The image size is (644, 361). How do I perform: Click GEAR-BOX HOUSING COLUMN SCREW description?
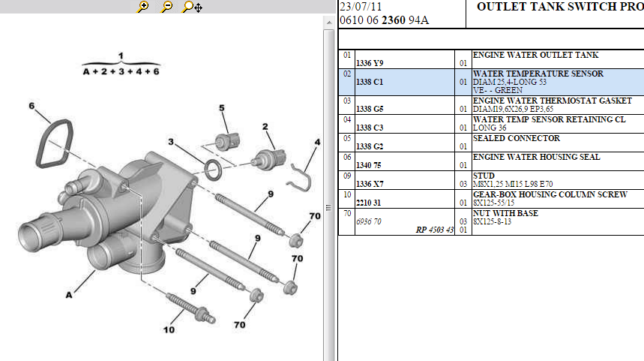point(550,194)
